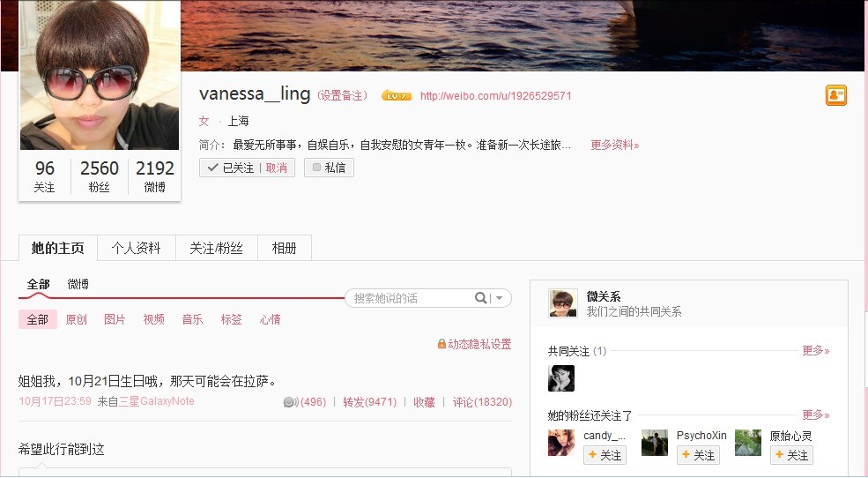Open the 相册 album tab
The width and height of the screenshot is (868, 478).
coord(285,248)
